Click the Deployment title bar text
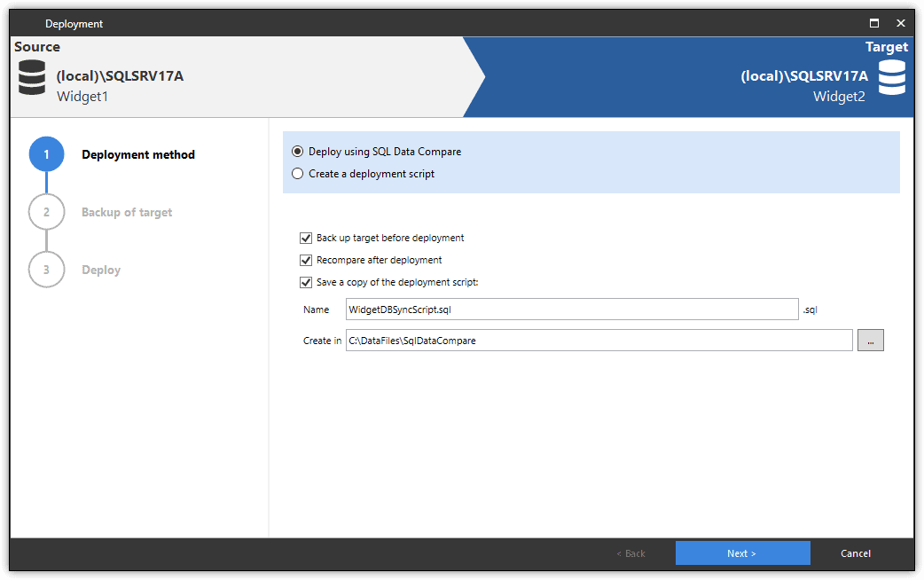 [74, 24]
